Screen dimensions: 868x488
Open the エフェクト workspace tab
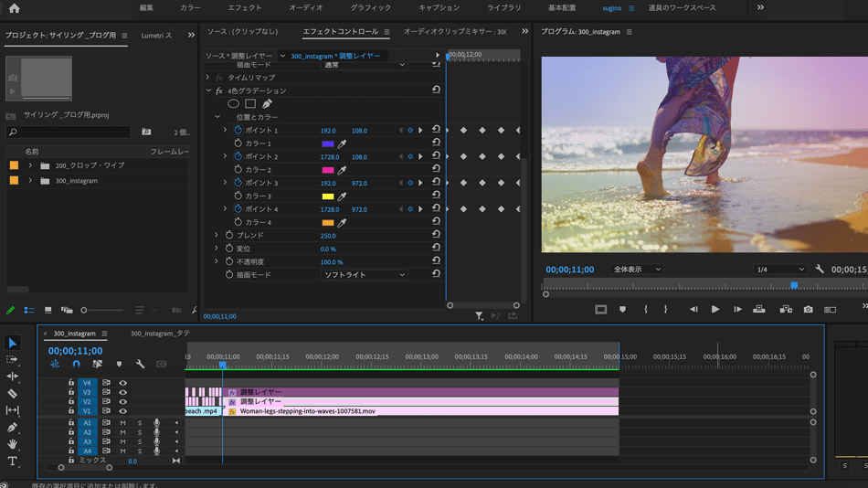point(244,8)
